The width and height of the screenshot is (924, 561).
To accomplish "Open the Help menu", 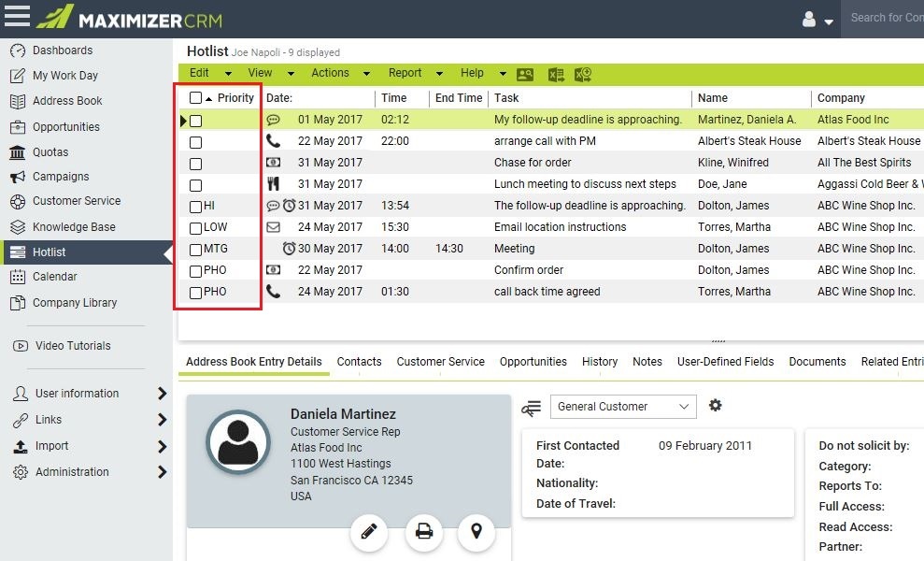I will pos(472,73).
